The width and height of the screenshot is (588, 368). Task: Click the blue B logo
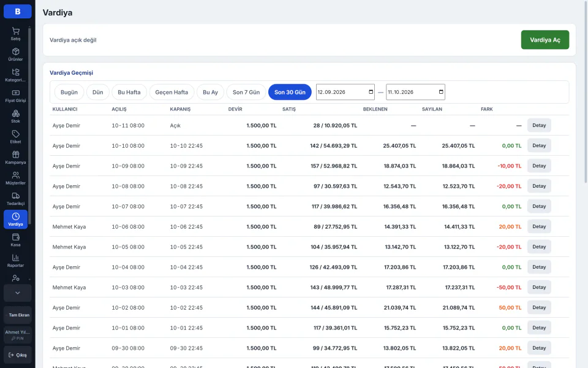click(18, 11)
